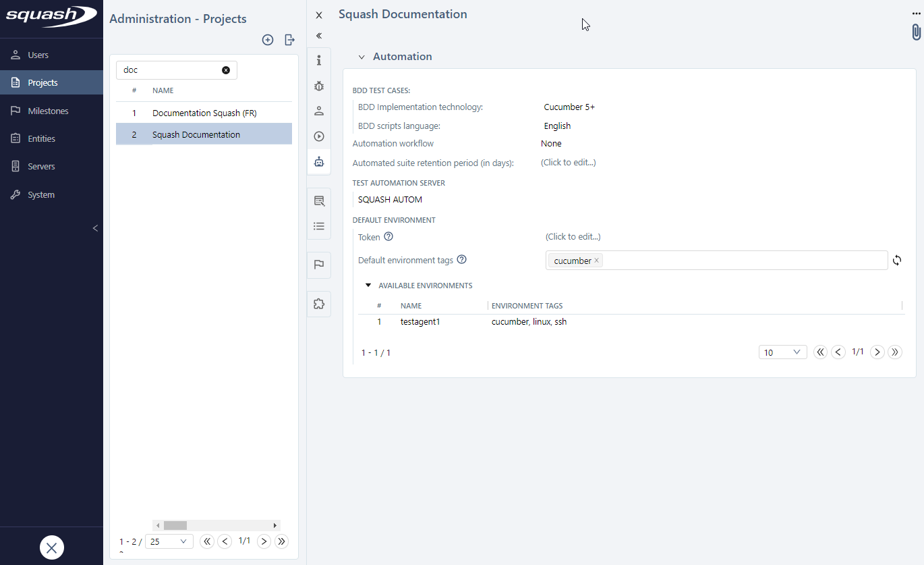
Task: Click the export projects icon
Action: (289, 40)
